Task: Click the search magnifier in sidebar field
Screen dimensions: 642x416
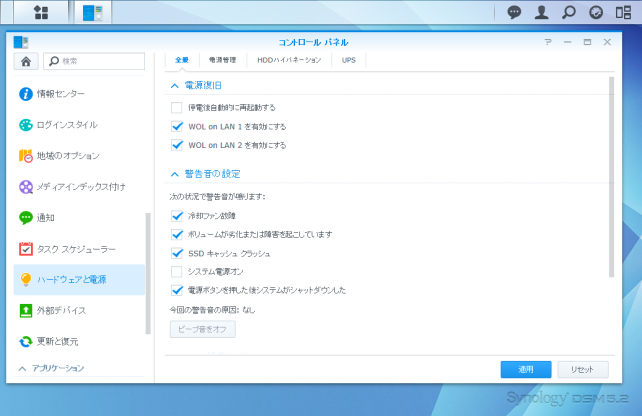Action: point(54,61)
